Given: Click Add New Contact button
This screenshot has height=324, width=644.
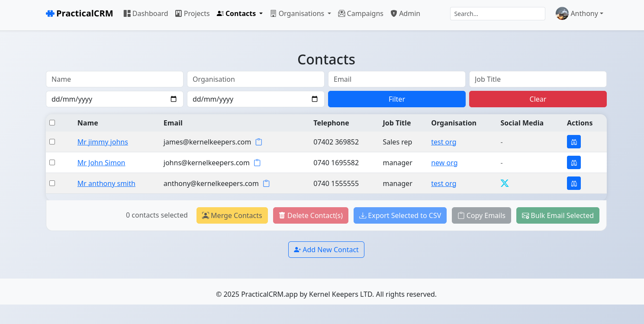Looking at the screenshot, I should click(326, 250).
